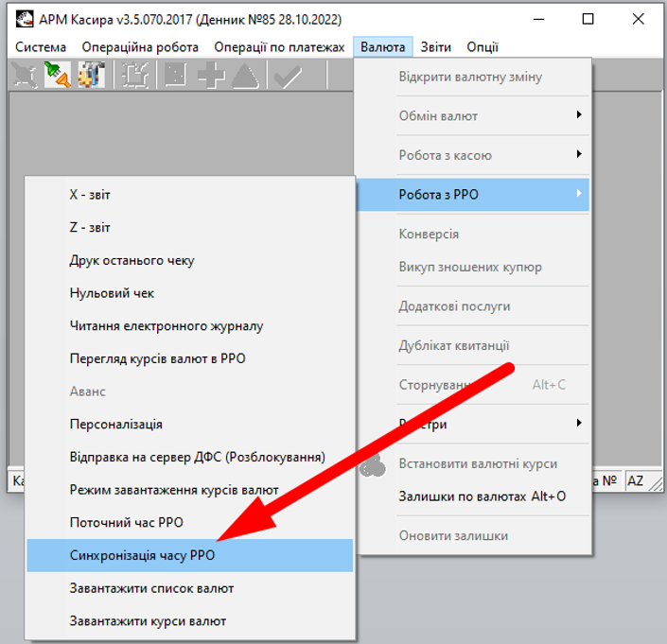
Task: Click the dashed-square toolbar icon
Action: pos(138,76)
